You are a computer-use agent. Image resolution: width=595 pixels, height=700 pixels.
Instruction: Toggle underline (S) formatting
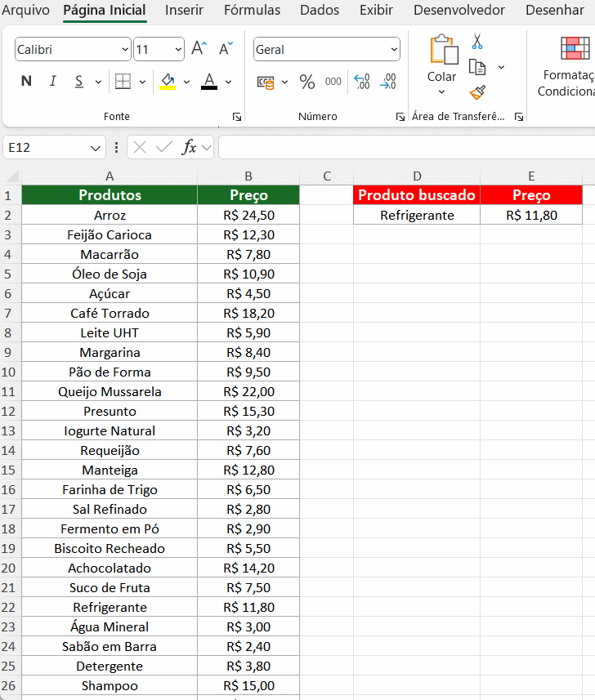click(x=79, y=81)
